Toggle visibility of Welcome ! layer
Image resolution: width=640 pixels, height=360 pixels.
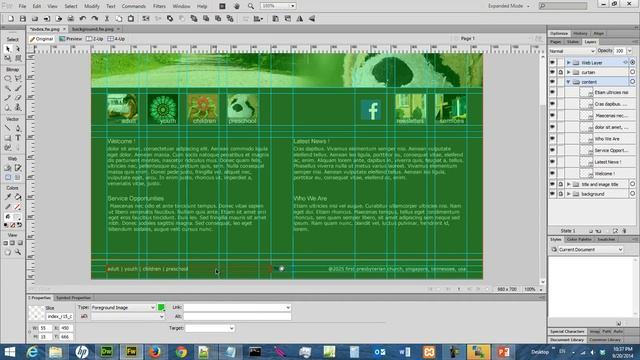[552, 173]
